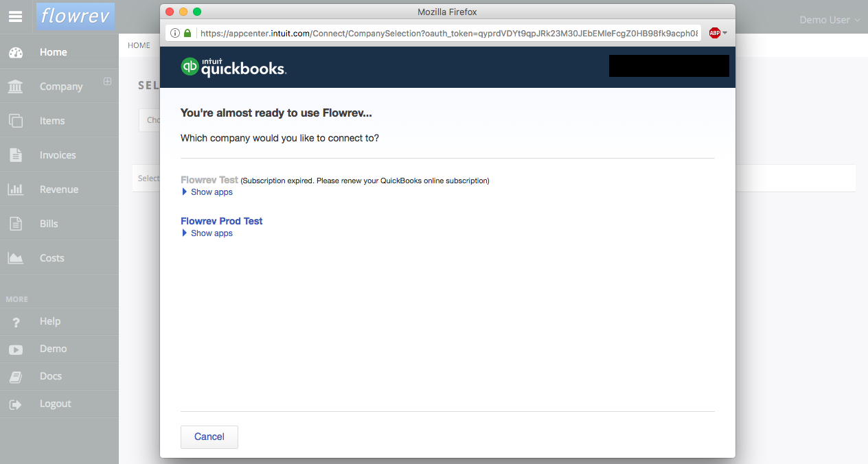Open Items in the sidebar
Viewport: 868px width, 464px height.
point(59,121)
